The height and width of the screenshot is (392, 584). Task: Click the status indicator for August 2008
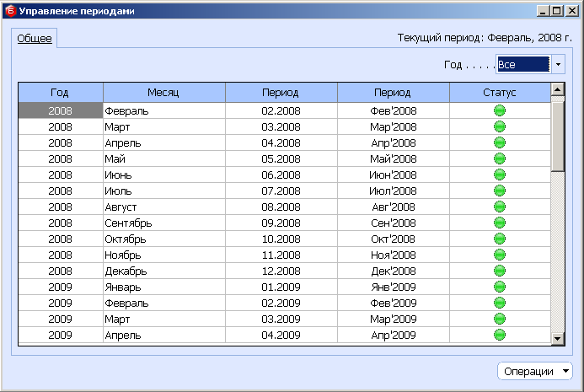click(x=500, y=207)
